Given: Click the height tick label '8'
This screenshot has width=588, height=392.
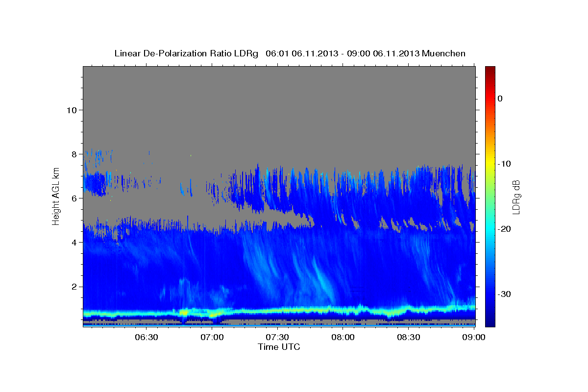Looking at the screenshot, I should point(73,154).
